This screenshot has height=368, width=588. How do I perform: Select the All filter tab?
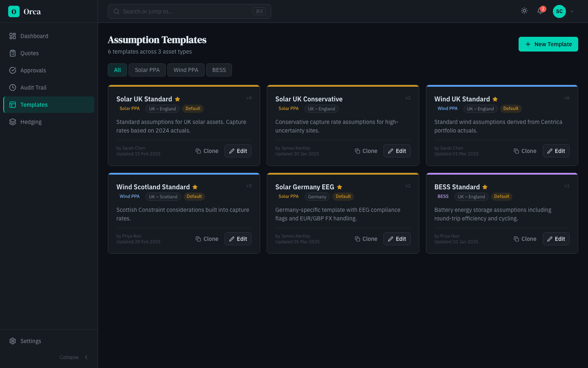tap(118, 70)
